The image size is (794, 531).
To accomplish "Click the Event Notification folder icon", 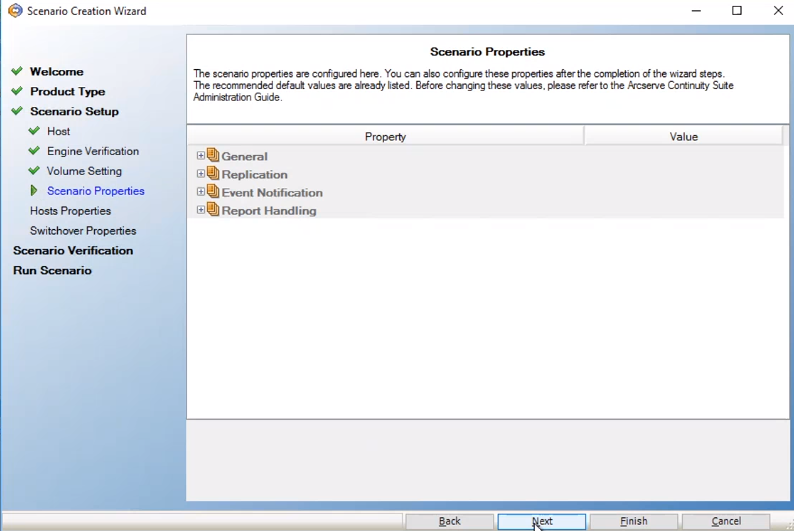I will pos(213,191).
